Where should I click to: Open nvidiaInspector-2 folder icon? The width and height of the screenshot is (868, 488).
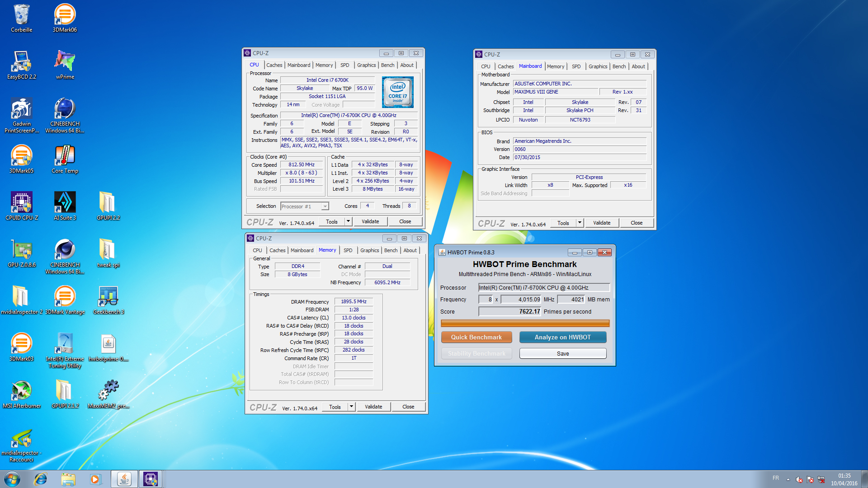pos(21,300)
